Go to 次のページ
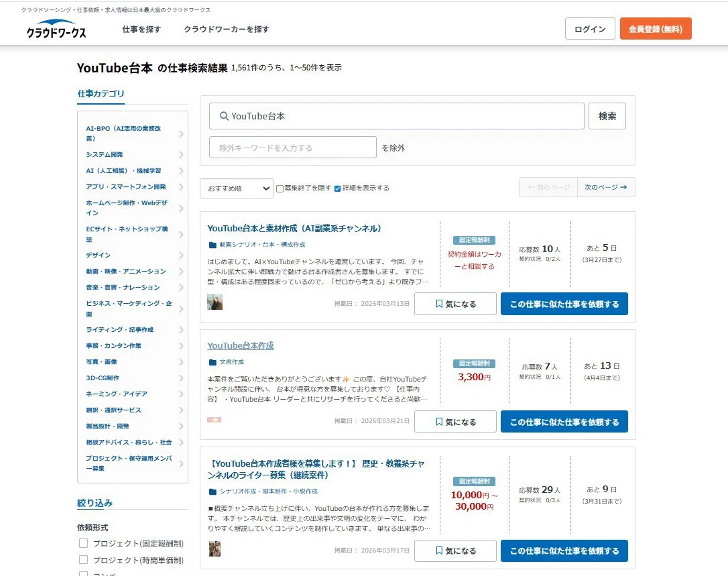This screenshot has height=576, width=728. tap(606, 187)
